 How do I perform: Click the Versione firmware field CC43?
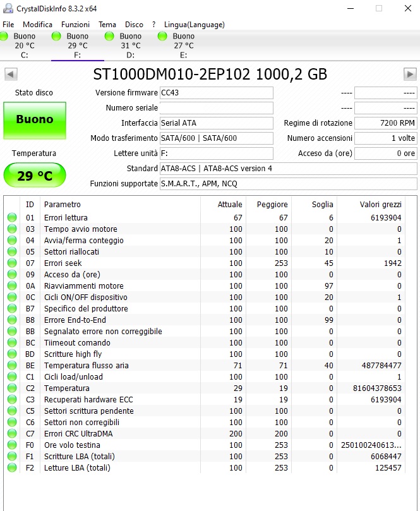tap(217, 93)
